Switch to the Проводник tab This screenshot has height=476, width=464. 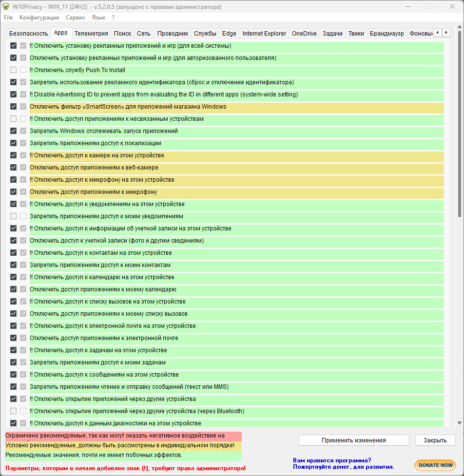173,34
